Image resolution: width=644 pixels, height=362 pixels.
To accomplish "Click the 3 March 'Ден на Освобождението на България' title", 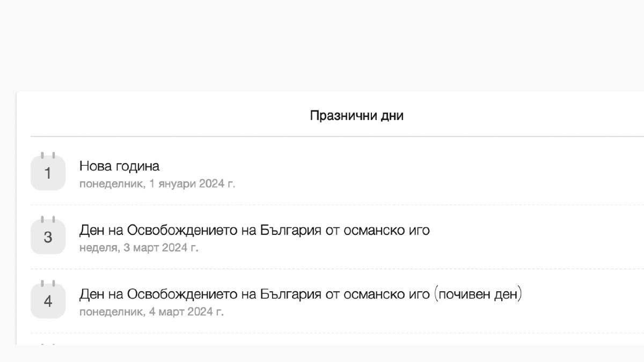I will [x=254, y=231].
